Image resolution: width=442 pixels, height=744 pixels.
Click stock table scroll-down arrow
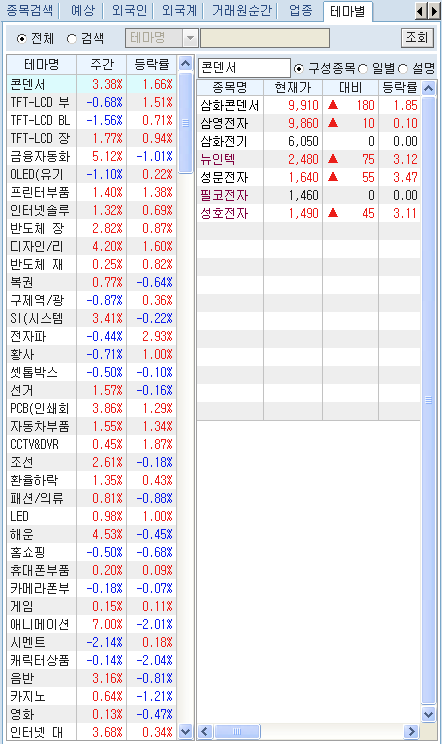pyautogui.click(x=428, y=714)
